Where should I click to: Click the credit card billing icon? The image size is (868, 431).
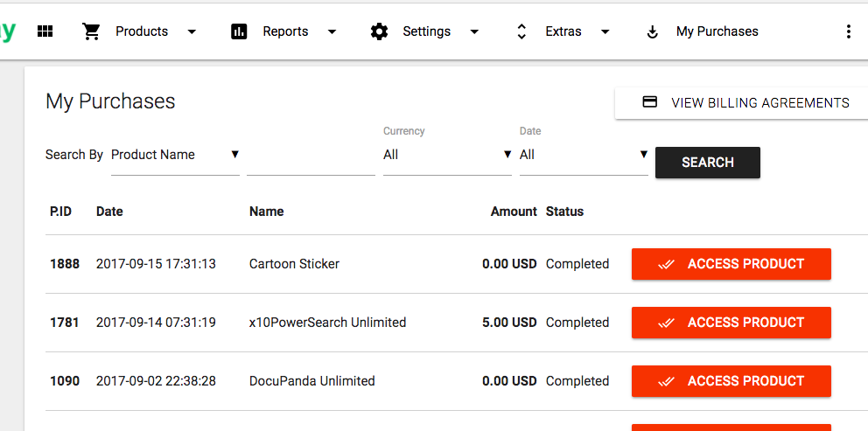pyautogui.click(x=649, y=102)
